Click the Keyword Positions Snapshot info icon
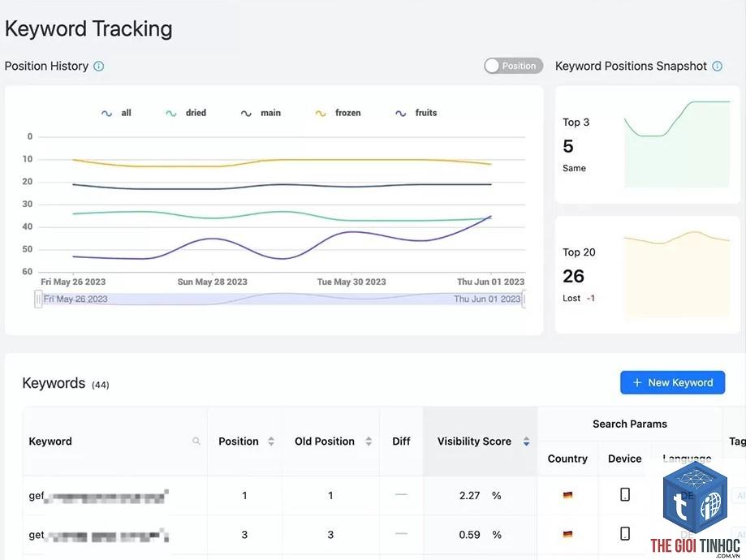746x560 pixels. [717, 66]
